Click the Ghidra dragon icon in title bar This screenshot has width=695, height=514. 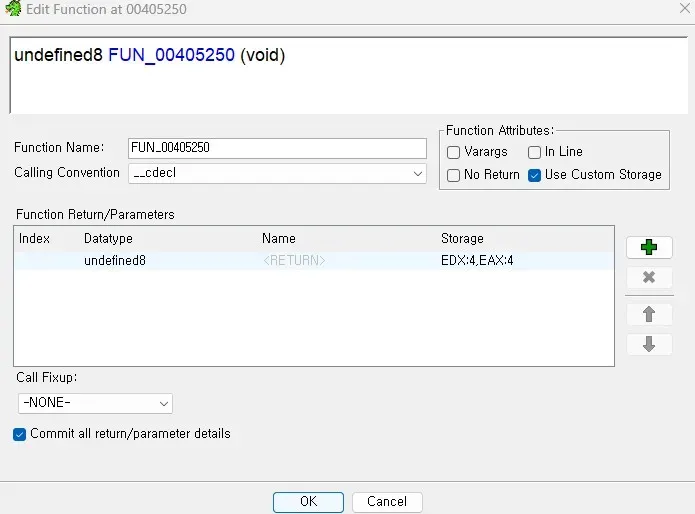point(13,9)
